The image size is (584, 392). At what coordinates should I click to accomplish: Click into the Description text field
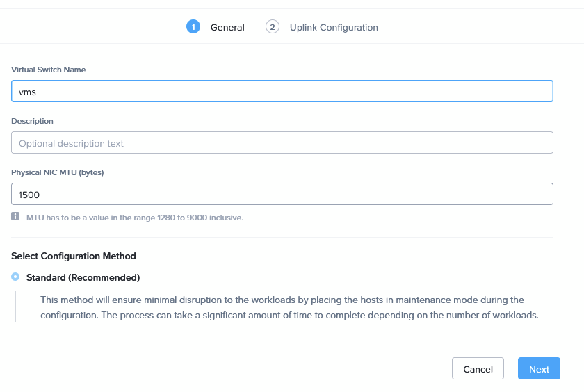click(282, 143)
